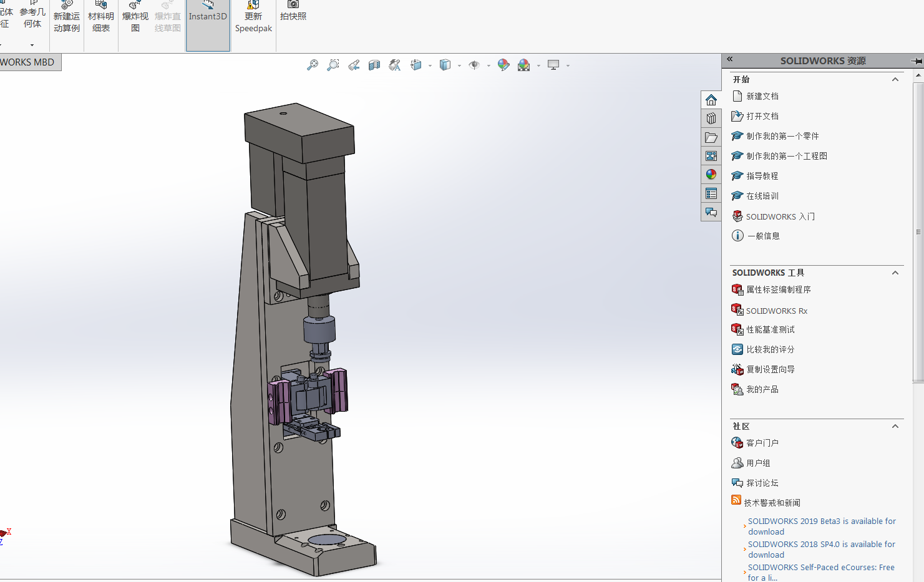Viewport: 924px width, 582px height.
Task: Click 爆炸视图 in the ribbon
Action: click(135, 22)
